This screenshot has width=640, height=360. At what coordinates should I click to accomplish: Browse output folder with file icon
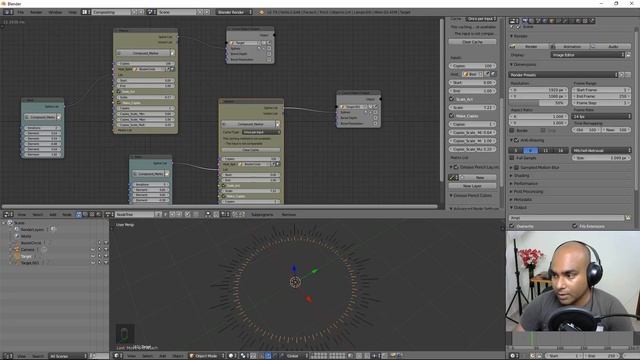[628, 218]
